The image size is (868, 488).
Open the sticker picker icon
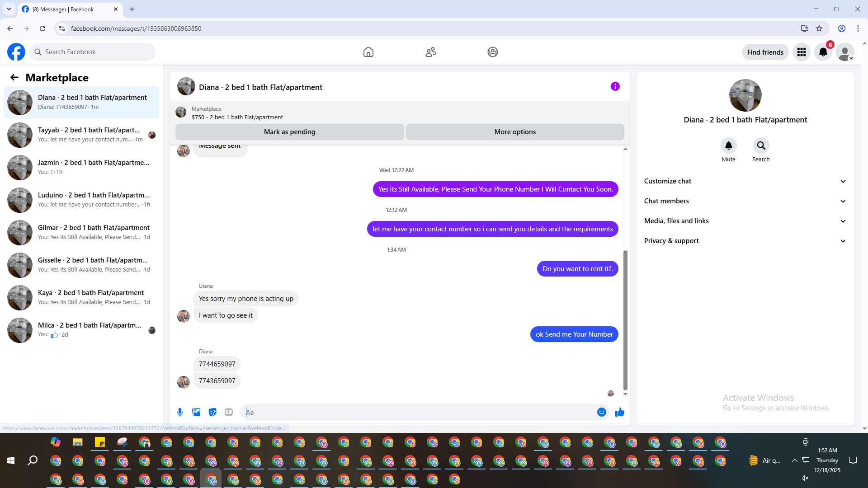212,412
